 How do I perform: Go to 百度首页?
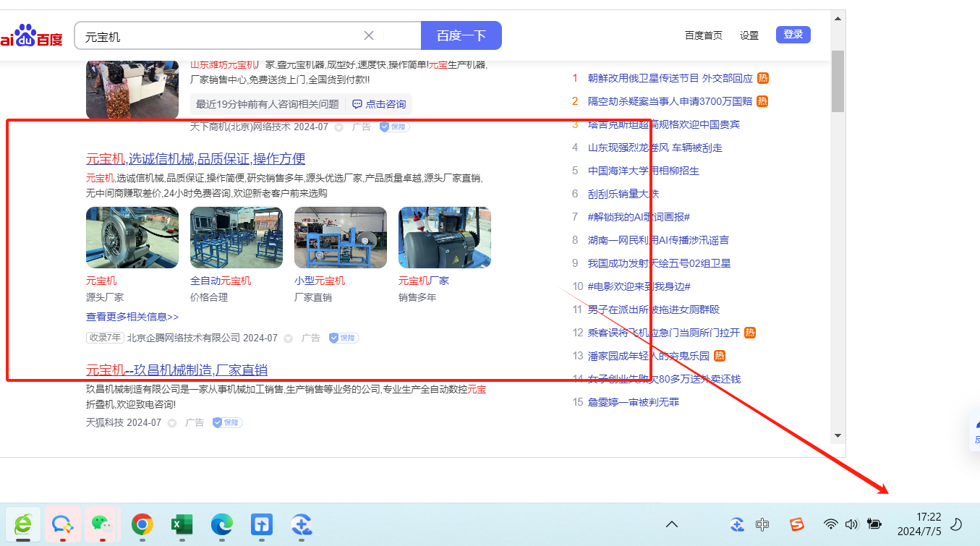704,35
